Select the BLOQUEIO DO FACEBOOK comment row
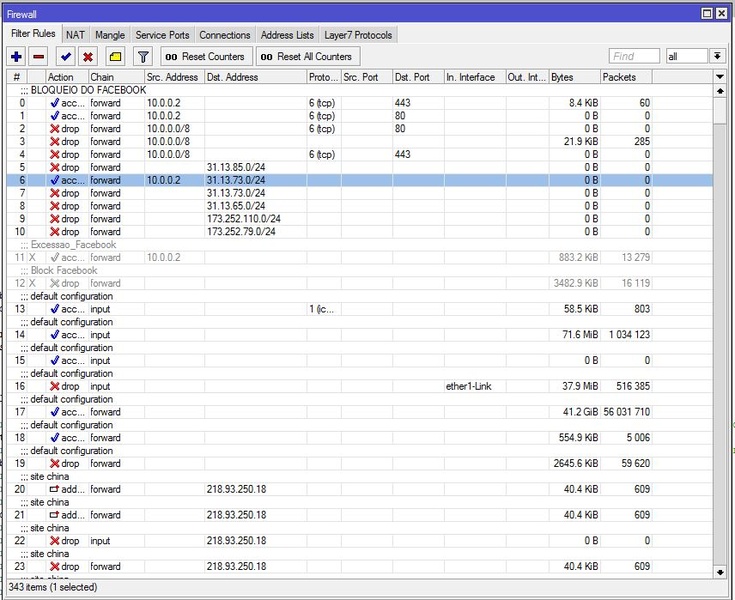The height and width of the screenshot is (600, 735). (x=360, y=90)
